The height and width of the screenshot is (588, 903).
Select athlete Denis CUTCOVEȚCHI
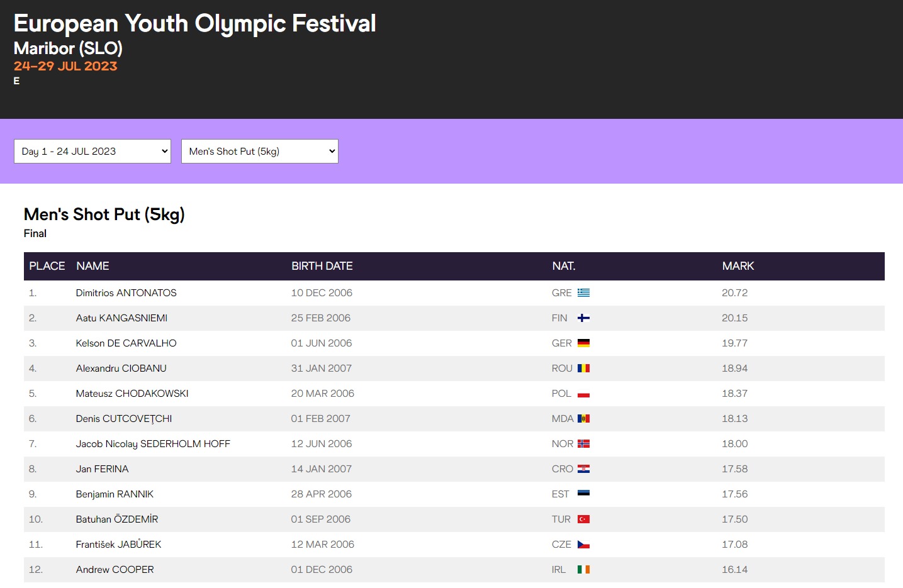[x=124, y=418]
